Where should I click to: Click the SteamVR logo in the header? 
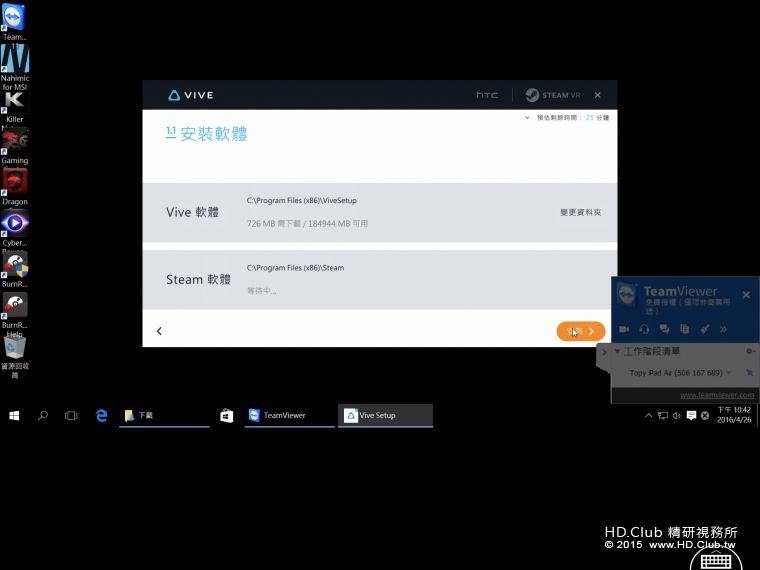coord(553,95)
